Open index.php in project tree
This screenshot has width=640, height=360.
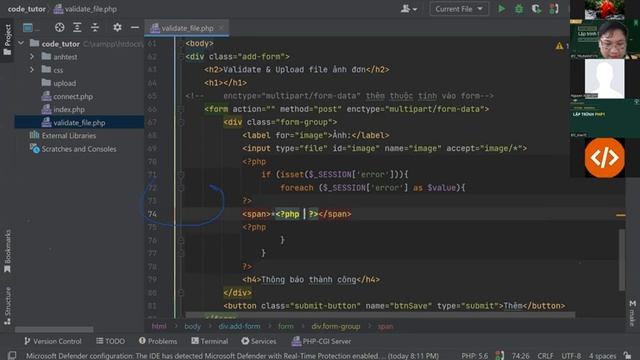(x=69, y=109)
